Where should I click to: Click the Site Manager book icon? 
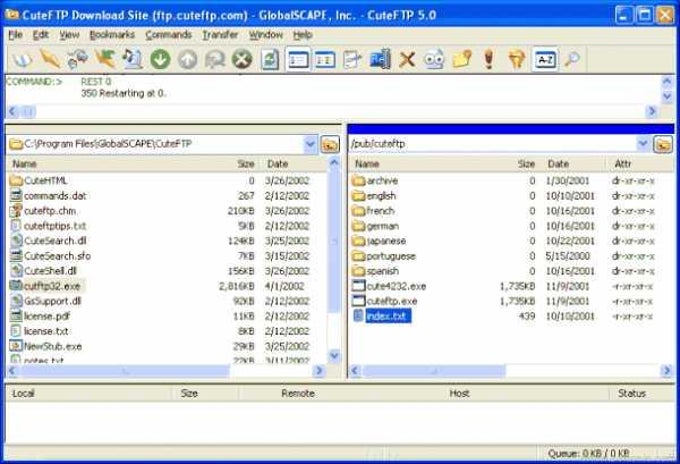pyautogui.click(x=22, y=59)
